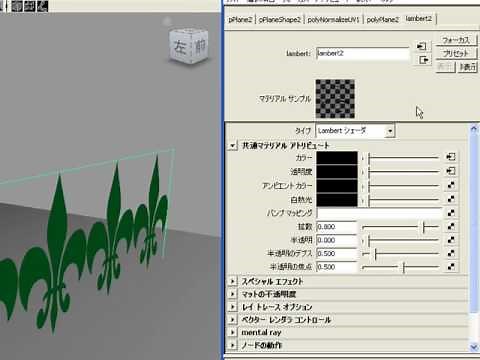Image resolution: width=480 pixels, height=360 pixels.
Task: Click the 半透明のデプス slider handle
Action: (376, 254)
